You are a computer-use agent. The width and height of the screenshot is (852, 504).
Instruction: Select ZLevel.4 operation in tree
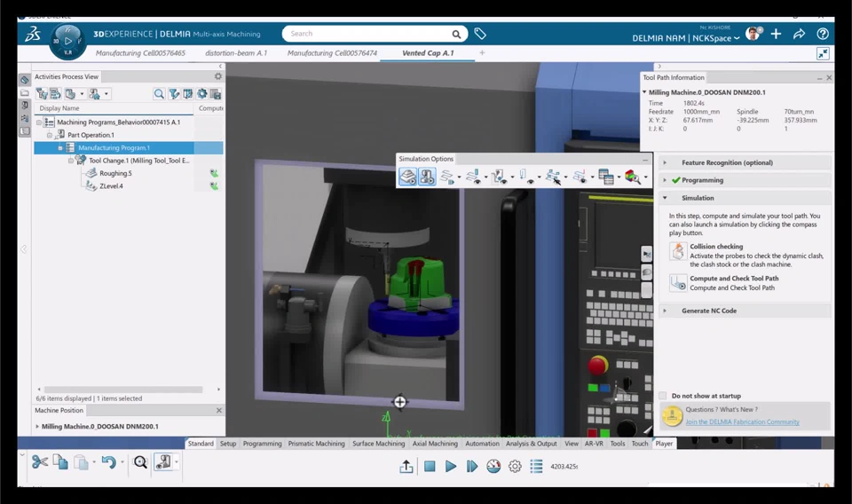(x=111, y=185)
